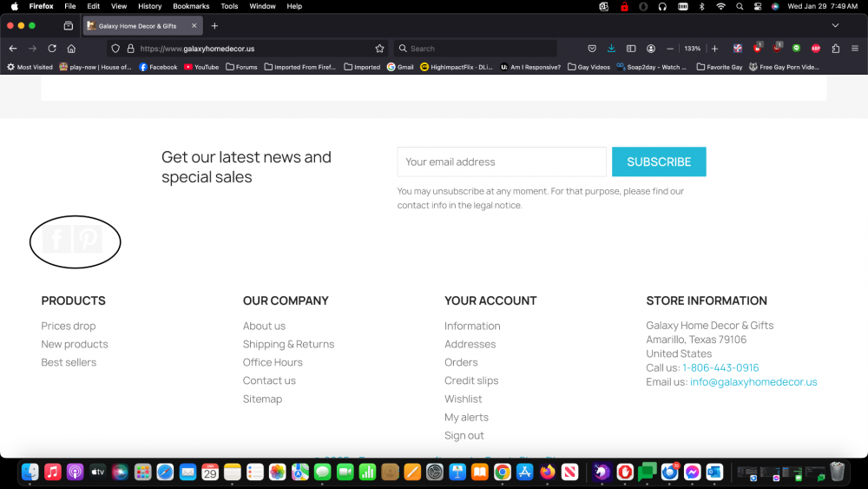
Task: Call the 1-806-443-0916 phone link
Action: [x=720, y=367]
